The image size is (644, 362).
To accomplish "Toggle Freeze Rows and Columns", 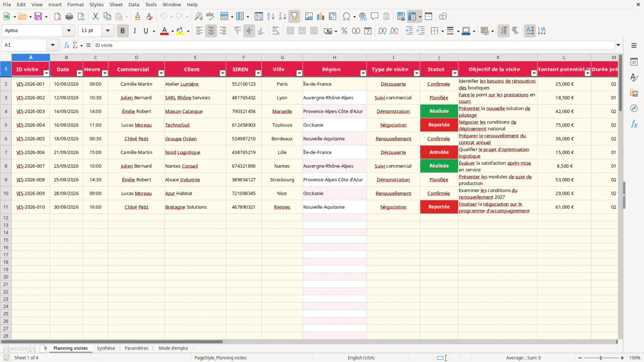I will pos(412,17).
